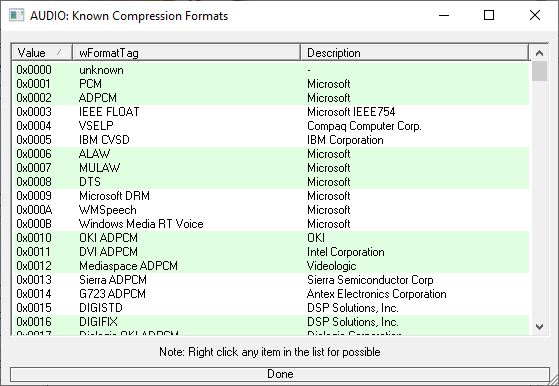Select the 0x0016 value cell

(x=34, y=322)
